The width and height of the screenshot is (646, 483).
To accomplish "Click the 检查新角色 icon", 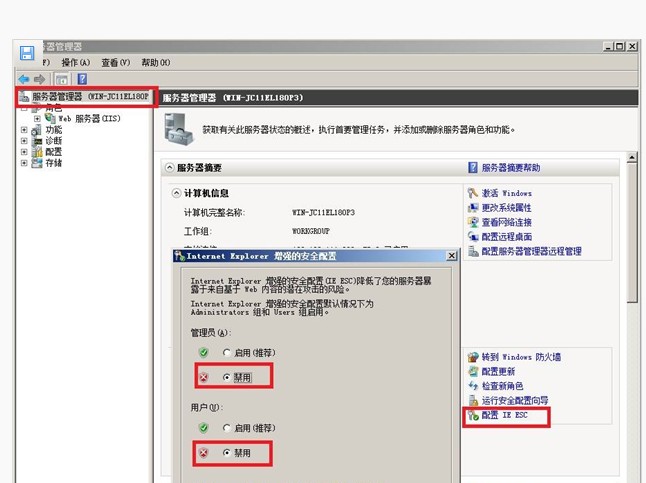I will click(x=473, y=386).
